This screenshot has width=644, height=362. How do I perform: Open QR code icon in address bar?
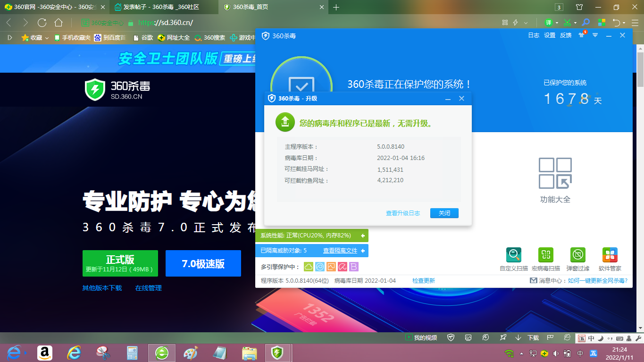coord(505,22)
